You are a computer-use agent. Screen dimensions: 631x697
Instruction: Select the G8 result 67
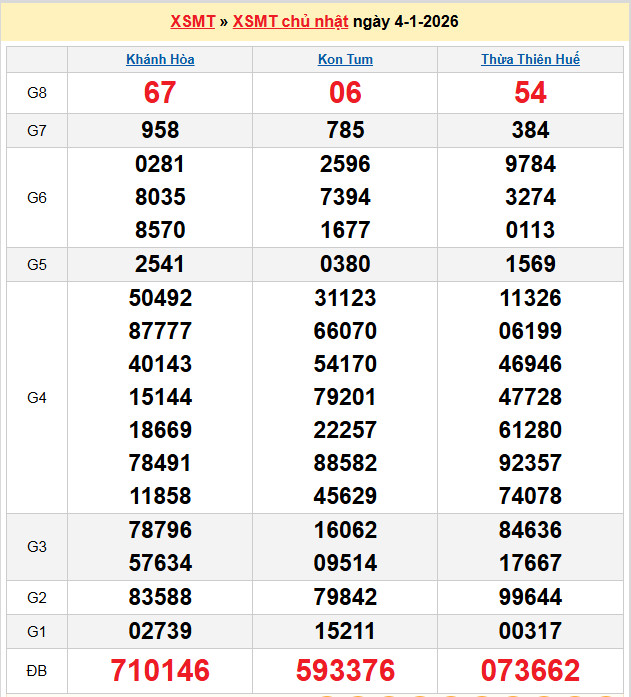click(160, 93)
